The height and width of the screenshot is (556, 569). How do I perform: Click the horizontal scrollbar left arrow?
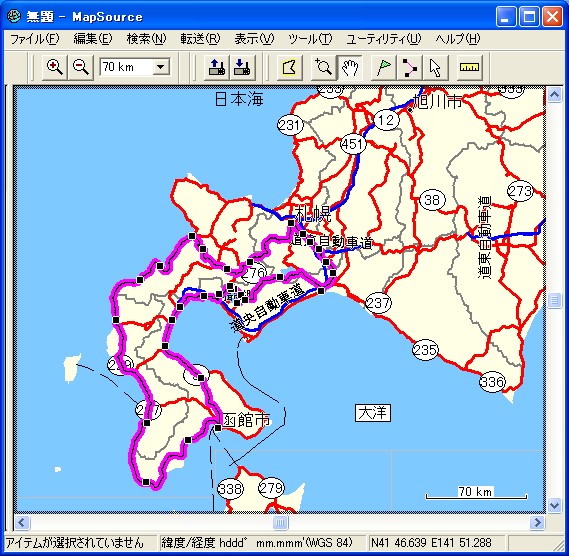pos(21,523)
